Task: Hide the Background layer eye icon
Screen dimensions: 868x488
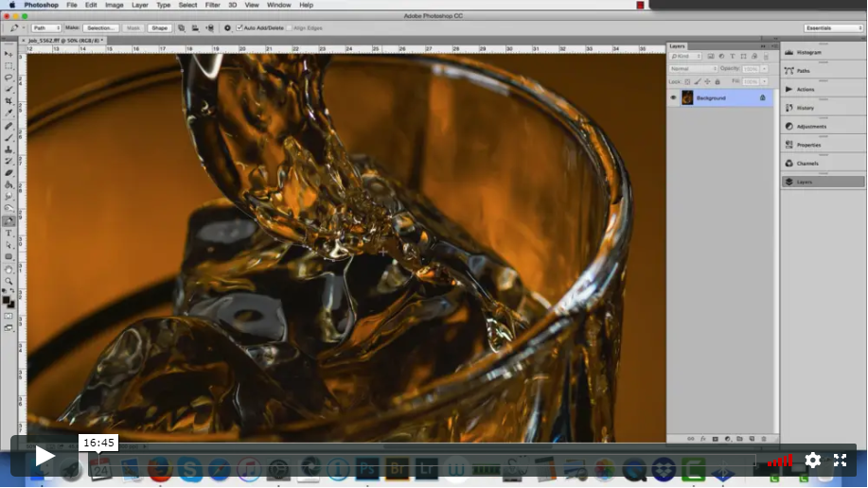Action: 673,98
